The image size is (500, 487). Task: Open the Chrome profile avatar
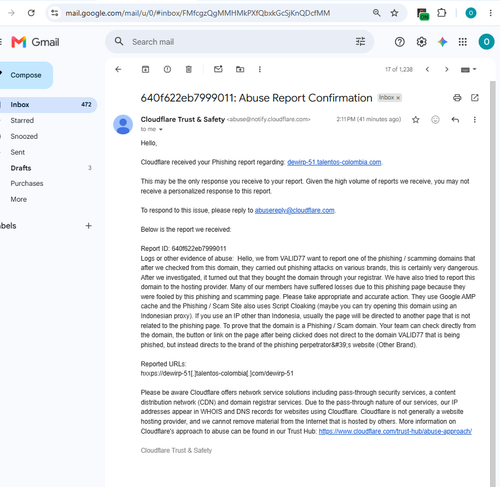(471, 13)
